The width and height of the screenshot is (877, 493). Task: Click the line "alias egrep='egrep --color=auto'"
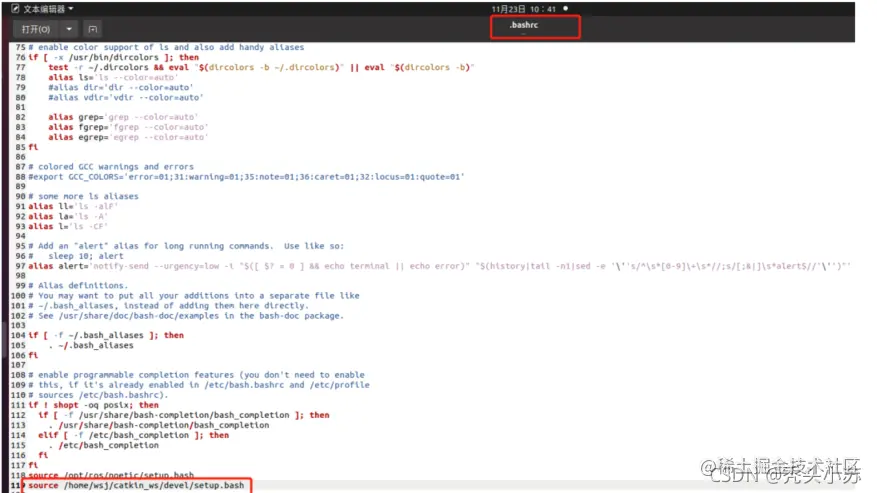tap(128, 138)
